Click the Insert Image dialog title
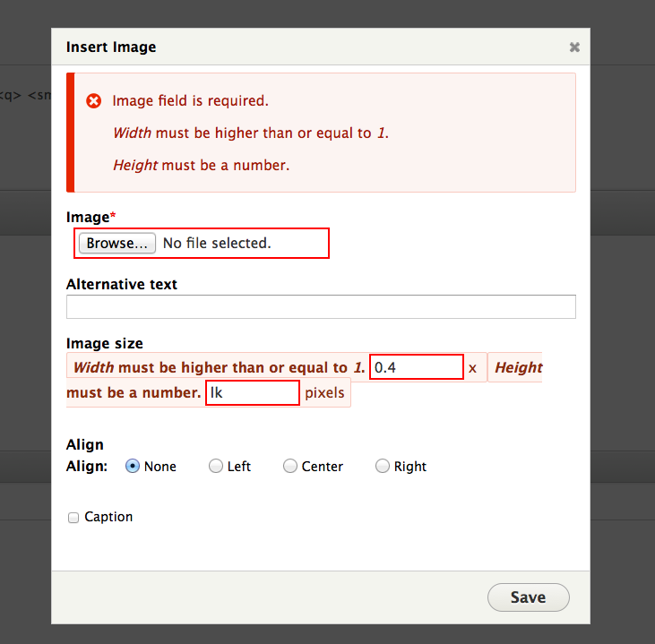Viewport: 655px width, 644px height. [x=111, y=47]
